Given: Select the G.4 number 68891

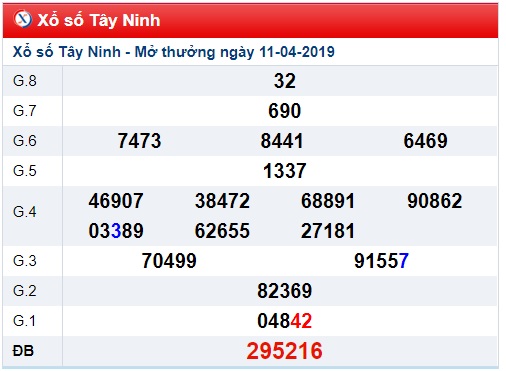Looking at the screenshot, I should [328, 201].
